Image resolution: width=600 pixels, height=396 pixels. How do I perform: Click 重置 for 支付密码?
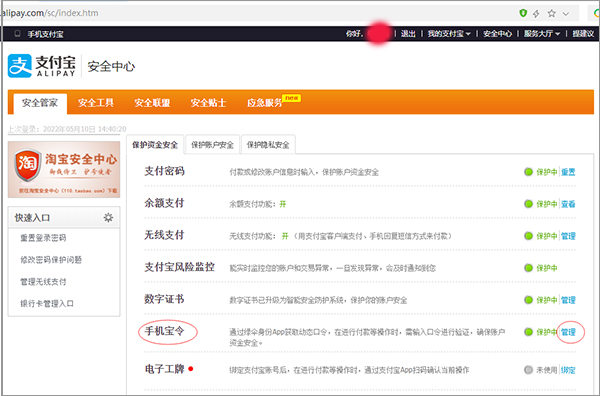pos(568,172)
